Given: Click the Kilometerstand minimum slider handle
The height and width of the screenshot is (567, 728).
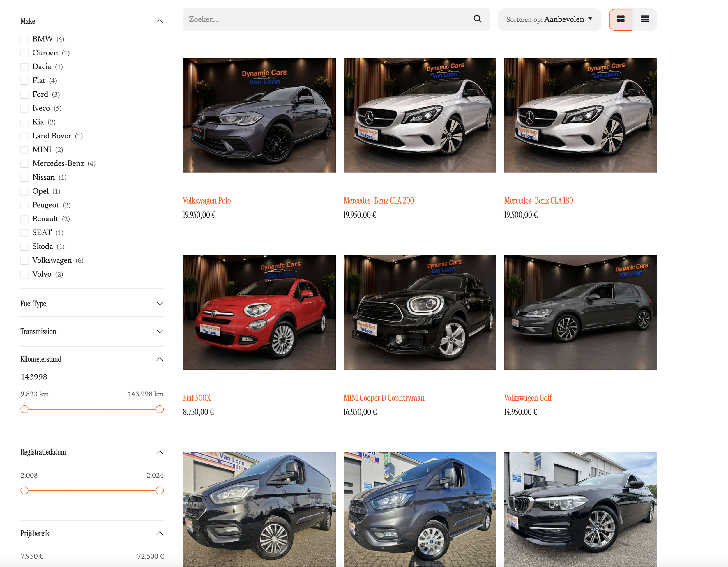Looking at the screenshot, I should [x=24, y=409].
